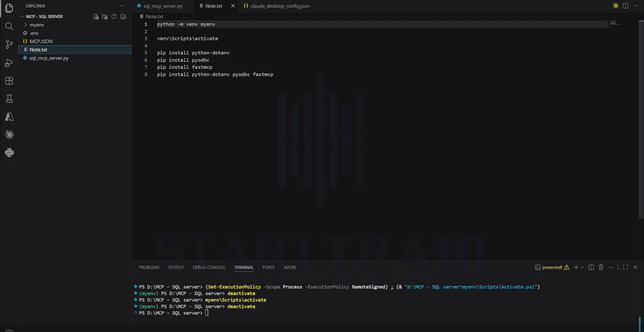This screenshot has height=332, width=644.
Task: Close the Note.txt tab
Action: pos(233,6)
